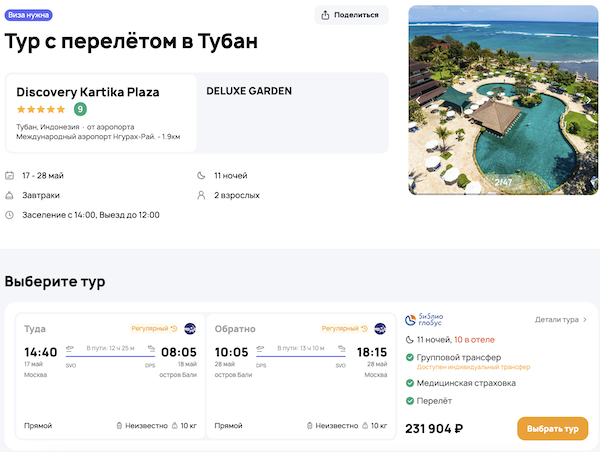The width and height of the screenshot is (600, 452).
Task: Click the meal icon beside Завтраки
Action: pyautogui.click(x=10, y=195)
